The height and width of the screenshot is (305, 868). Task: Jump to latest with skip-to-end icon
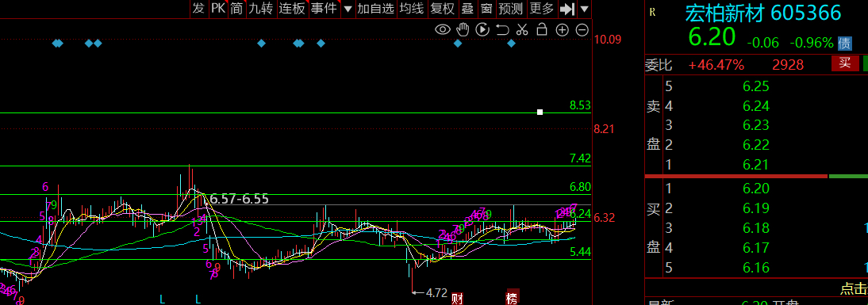pyautogui.click(x=567, y=9)
